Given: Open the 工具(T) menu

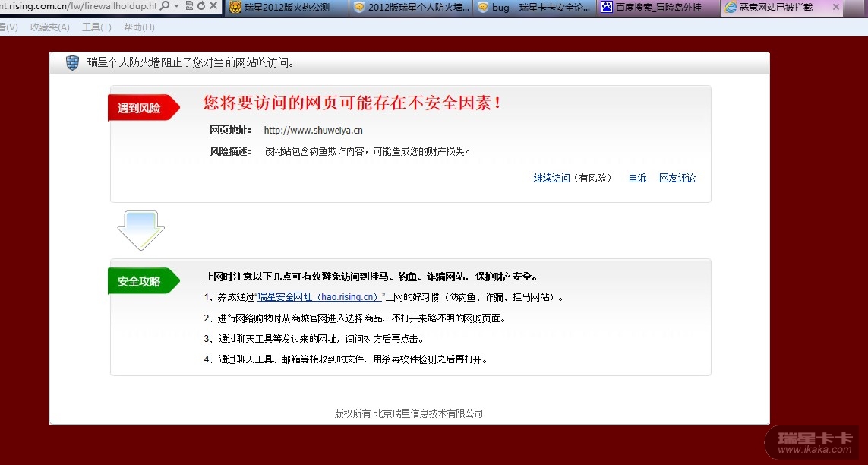Looking at the screenshot, I should tap(96, 27).
